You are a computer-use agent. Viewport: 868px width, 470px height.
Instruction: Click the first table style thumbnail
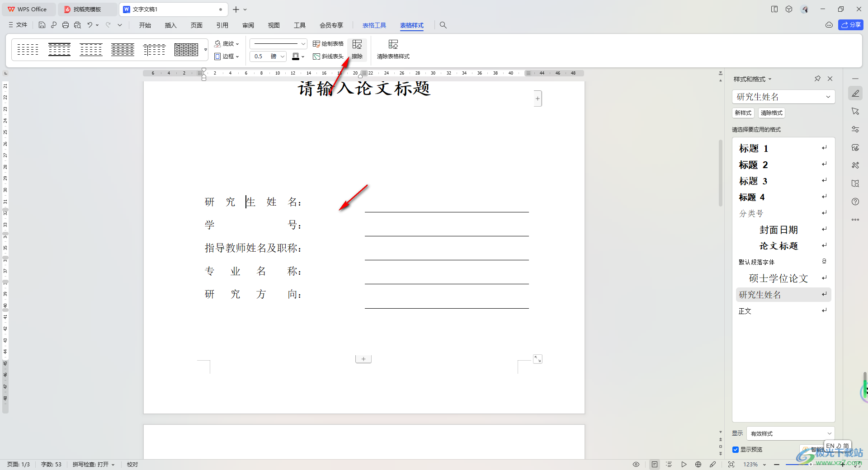point(28,49)
